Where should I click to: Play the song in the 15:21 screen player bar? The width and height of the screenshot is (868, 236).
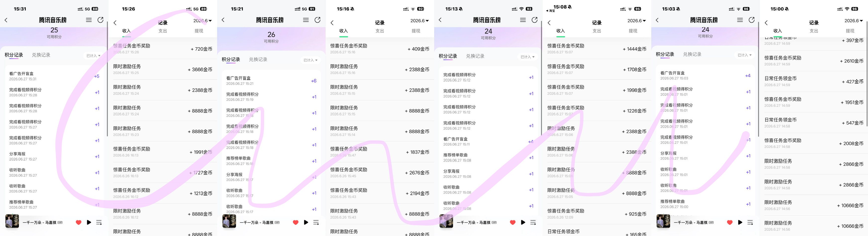(306, 223)
